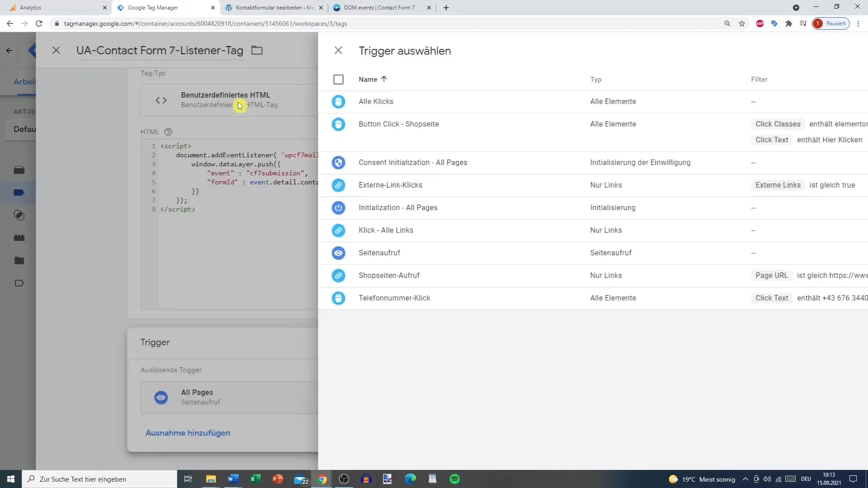Choose Initialization - All Pages trigger
Viewport: 868px width, 488px height.
point(398,208)
